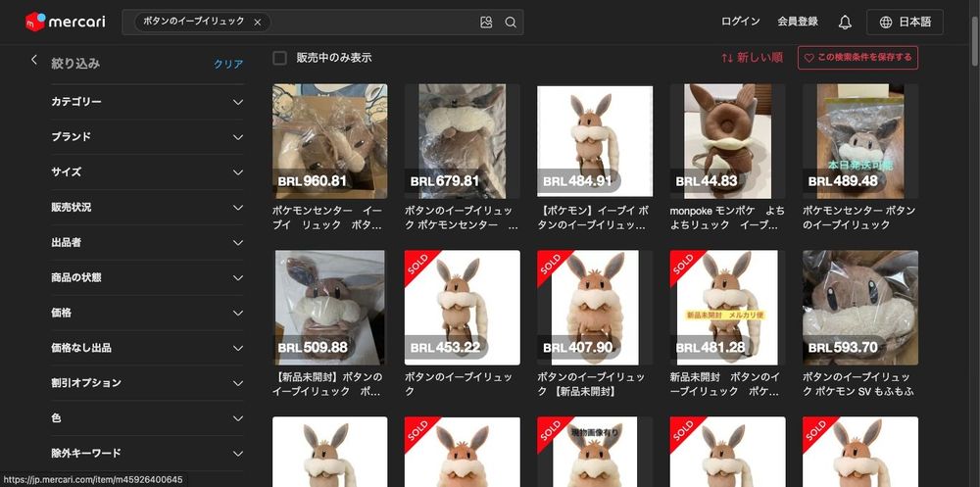
Task: Expand the 価格なし出品 filter
Action: (148, 348)
